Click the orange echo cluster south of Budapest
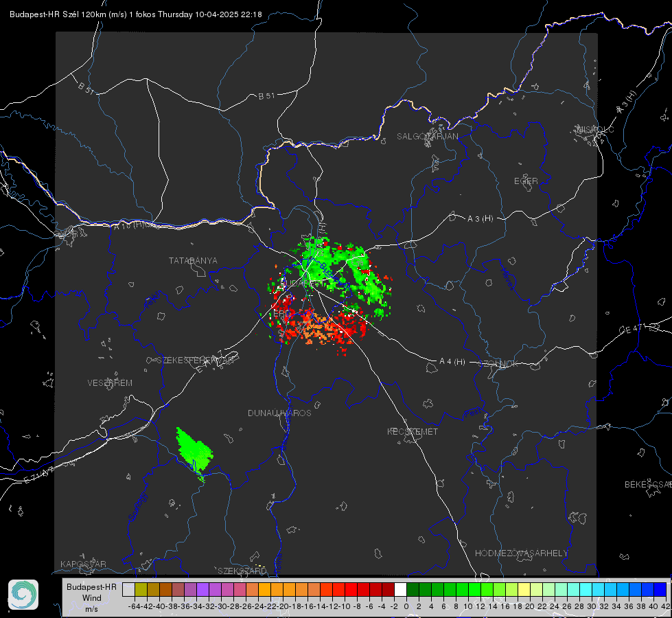This screenshot has width=672, height=618. pos(319,328)
